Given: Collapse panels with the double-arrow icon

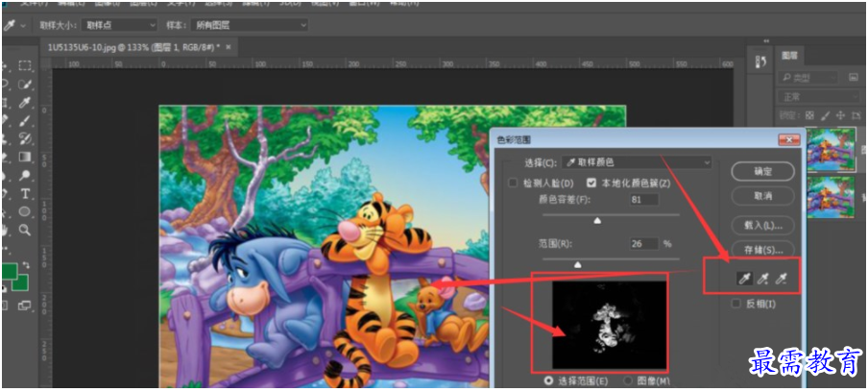Looking at the screenshot, I should coord(766,41).
